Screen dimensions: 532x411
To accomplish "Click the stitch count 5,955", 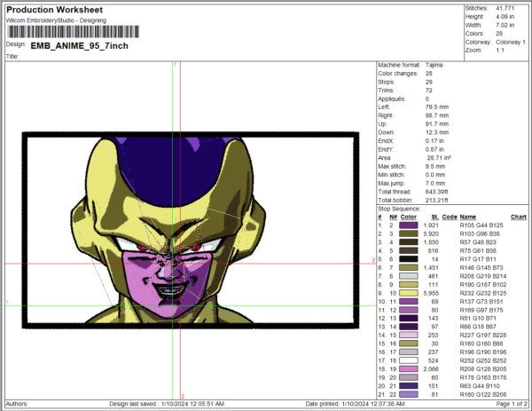I will pos(431,293).
